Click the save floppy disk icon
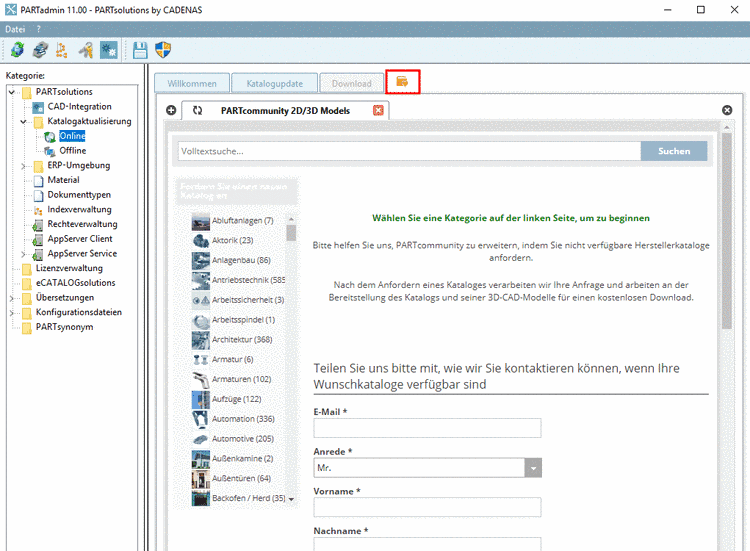Image resolution: width=750 pixels, height=551 pixels. (x=140, y=50)
